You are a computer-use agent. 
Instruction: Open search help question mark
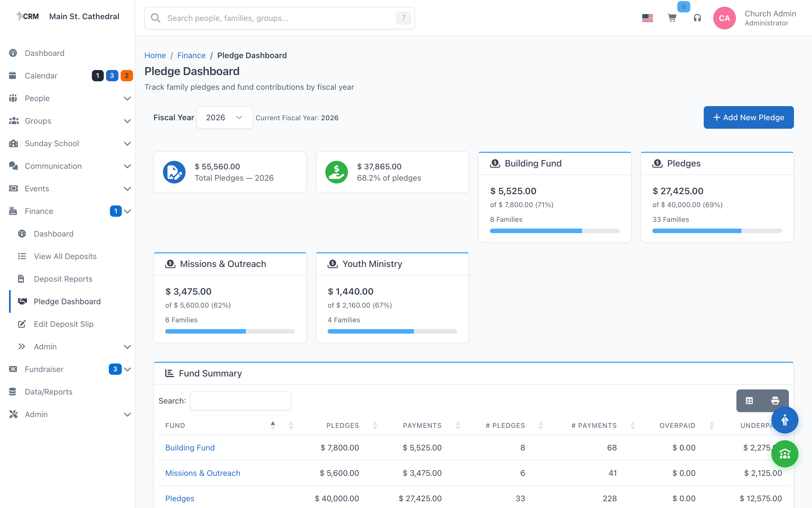click(x=403, y=18)
